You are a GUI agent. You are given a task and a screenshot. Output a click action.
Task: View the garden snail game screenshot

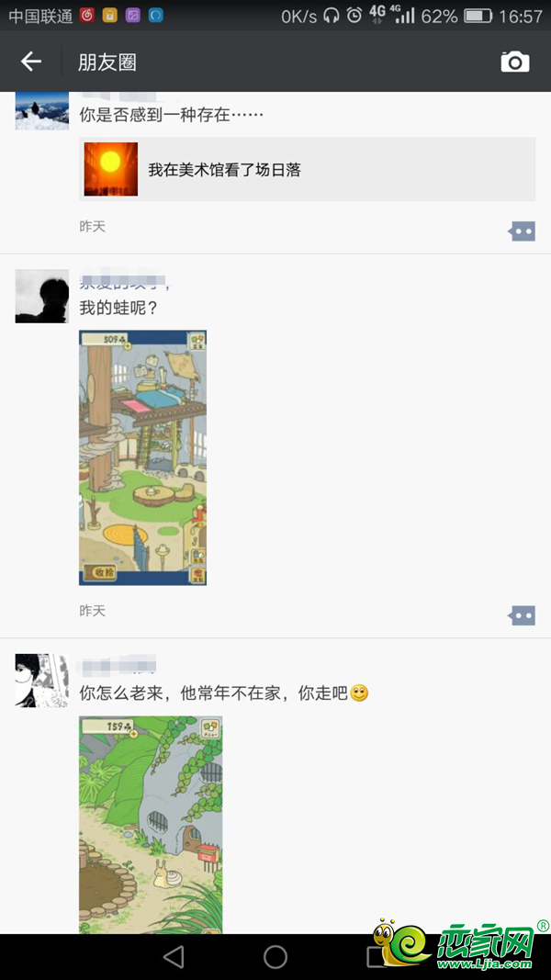tap(151, 825)
